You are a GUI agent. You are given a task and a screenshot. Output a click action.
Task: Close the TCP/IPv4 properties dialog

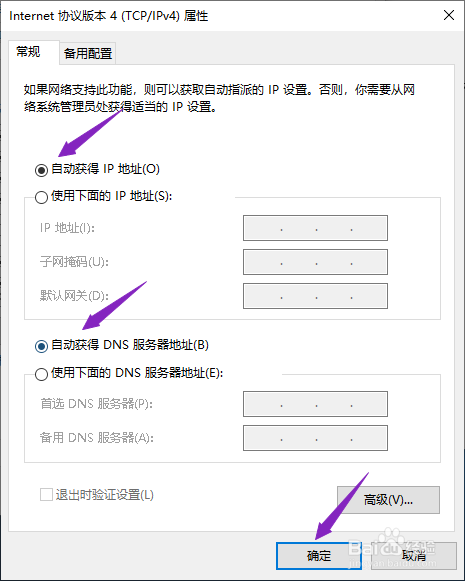click(x=449, y=15)
